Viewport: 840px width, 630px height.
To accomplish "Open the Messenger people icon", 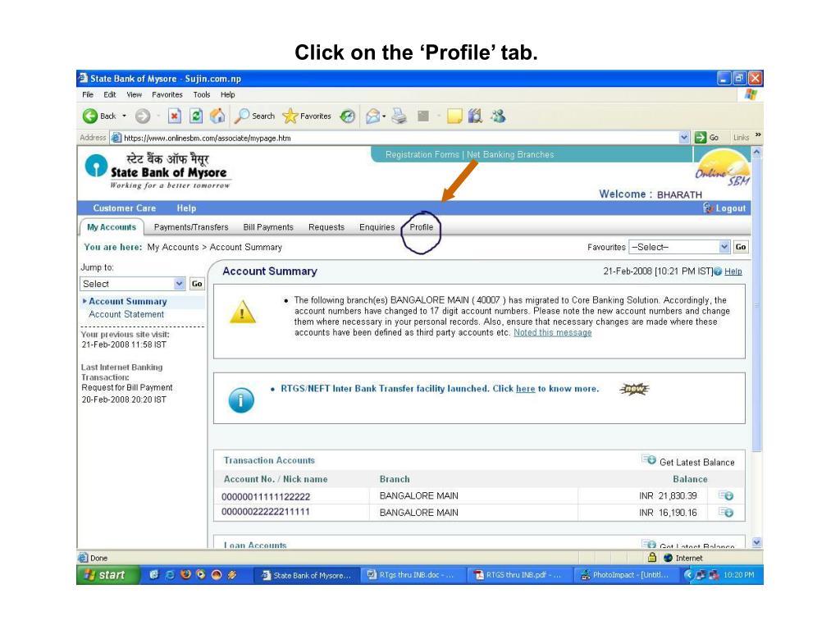I will [x=498, y=116].
